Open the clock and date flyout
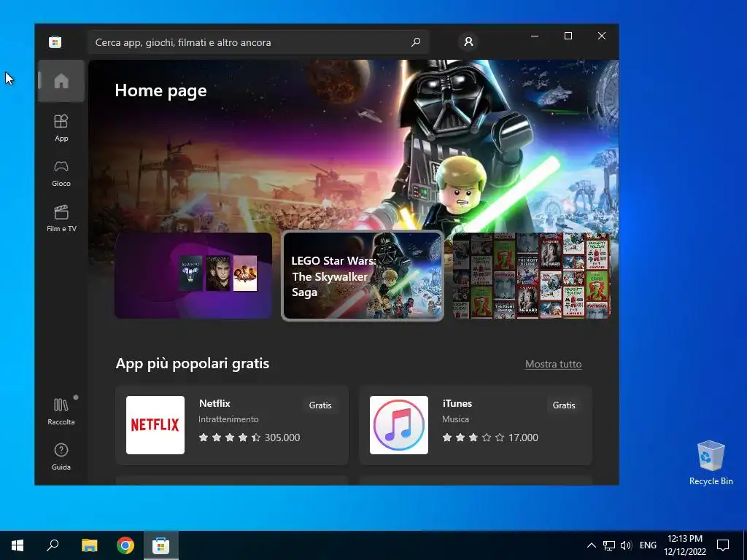Viewport: 747px width, 560px height. coord(685,545)
